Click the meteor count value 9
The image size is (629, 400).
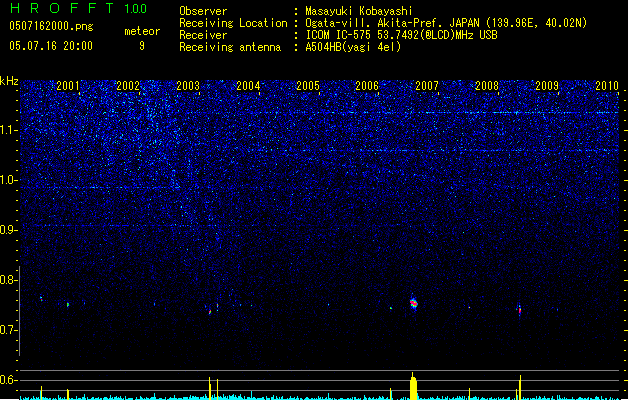(x=142, y=46)
